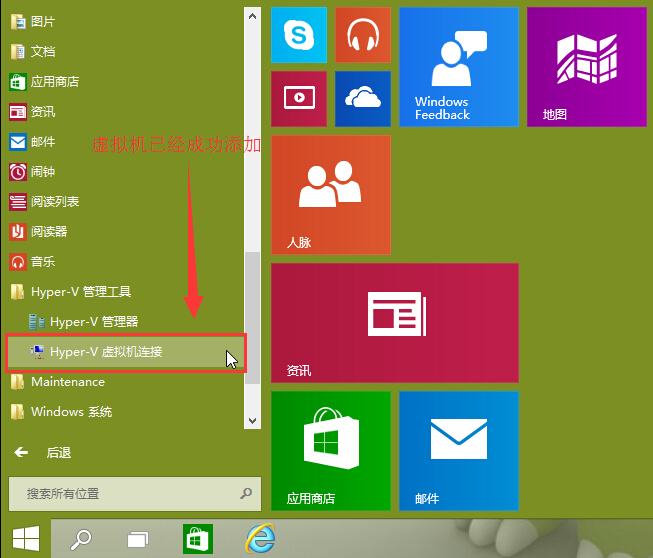Open the Skype tile

coord(299,36)
